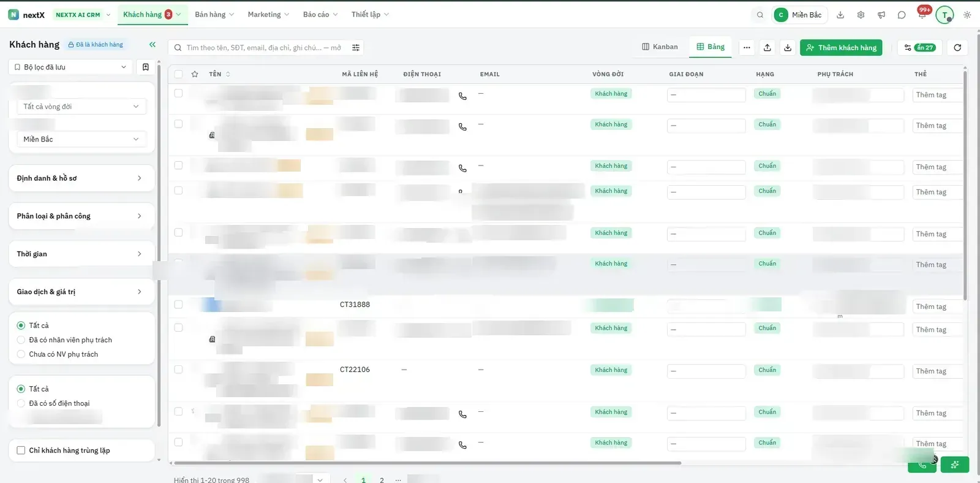Tick the select-all checkbox in table header

(178, 74)
